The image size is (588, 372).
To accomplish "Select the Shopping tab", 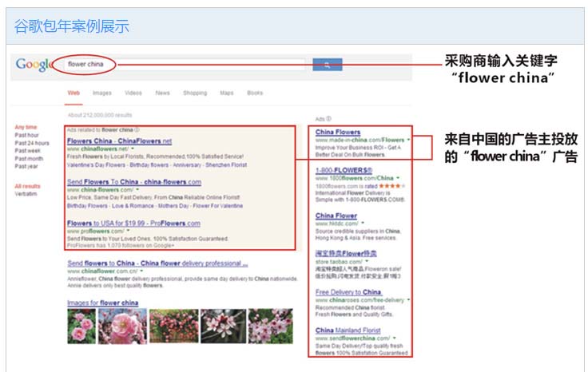I will point(195,93).
